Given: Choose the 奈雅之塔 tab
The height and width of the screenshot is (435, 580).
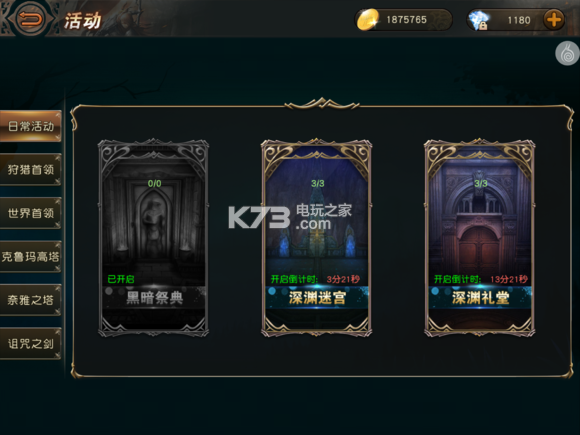Looking at the screenshot, I should 31,300.
